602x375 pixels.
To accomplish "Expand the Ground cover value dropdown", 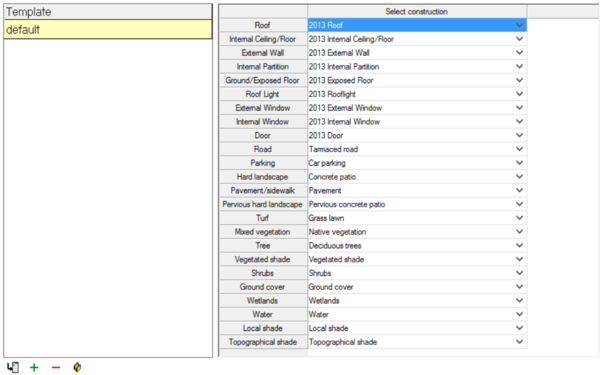I will (x=519, y=287).
